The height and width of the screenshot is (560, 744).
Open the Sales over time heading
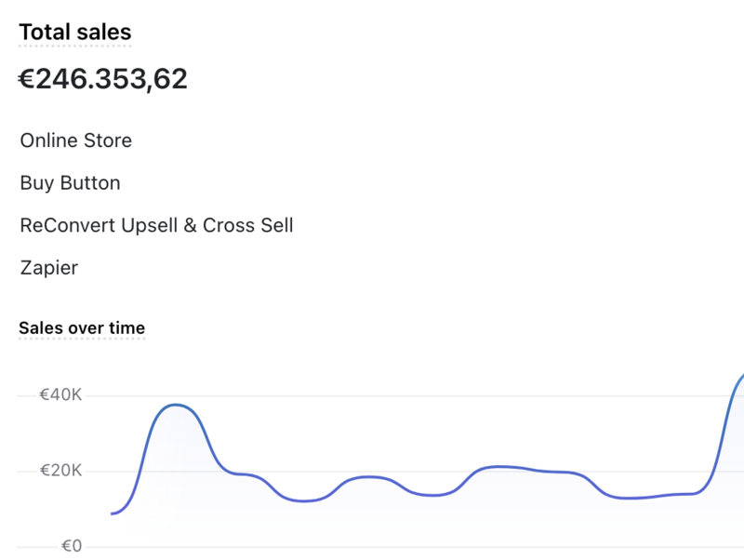82,328
